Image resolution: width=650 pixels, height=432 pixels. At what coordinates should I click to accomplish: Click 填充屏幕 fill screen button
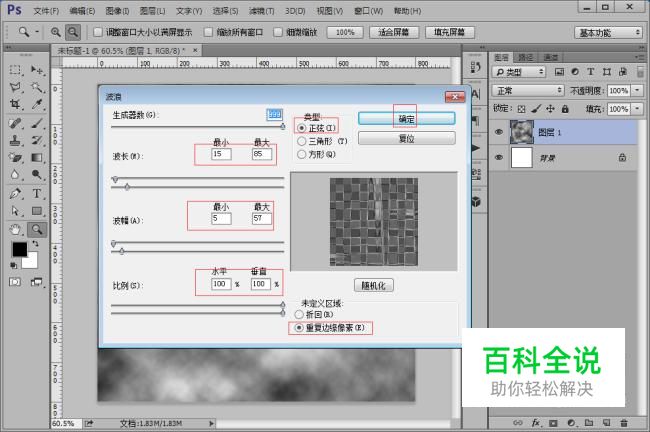coord(449,32)
